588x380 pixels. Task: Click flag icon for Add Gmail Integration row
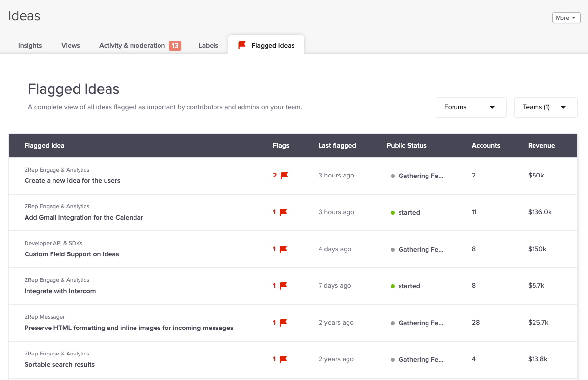pos(283,212)
